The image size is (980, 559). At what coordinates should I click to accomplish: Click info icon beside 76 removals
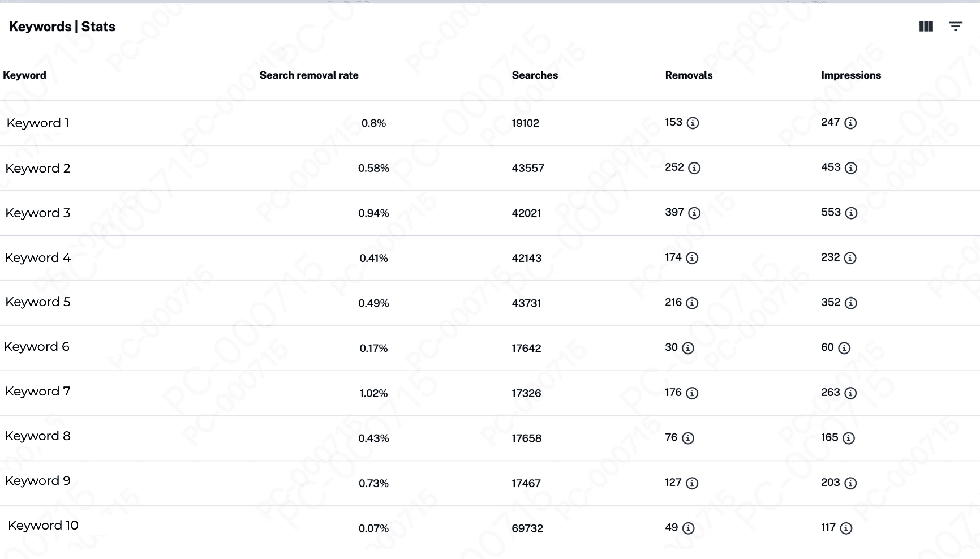click(x=688, y=438)
